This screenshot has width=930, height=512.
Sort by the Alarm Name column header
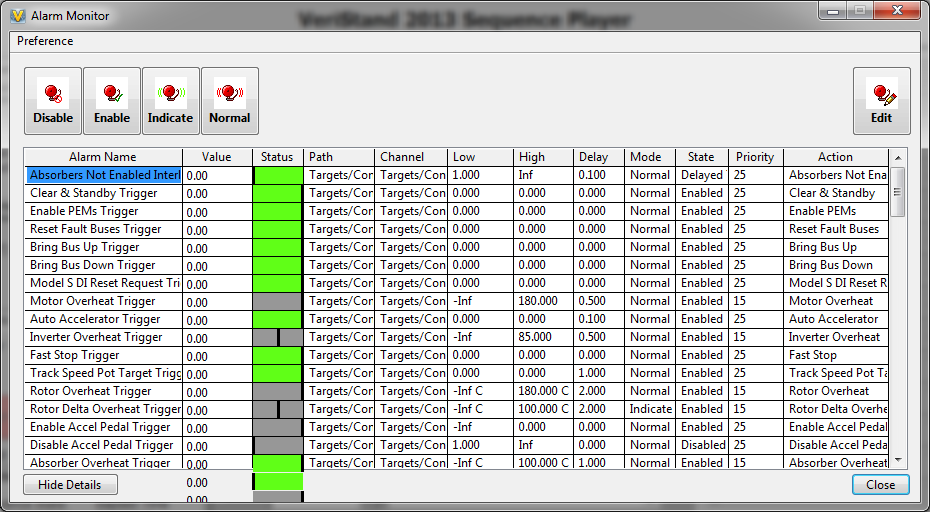click(x=103, y=157)
